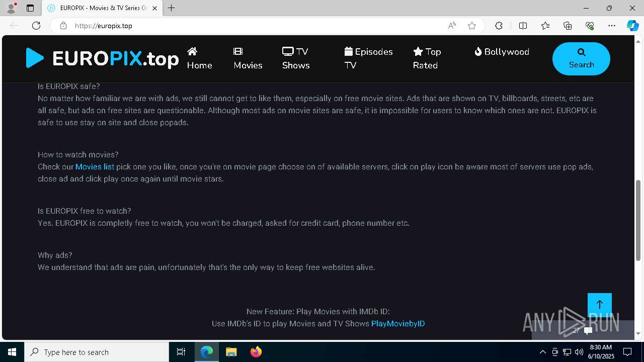Open network settings tray icon
This screenshot has height=362, width=644.
(567, 352)
